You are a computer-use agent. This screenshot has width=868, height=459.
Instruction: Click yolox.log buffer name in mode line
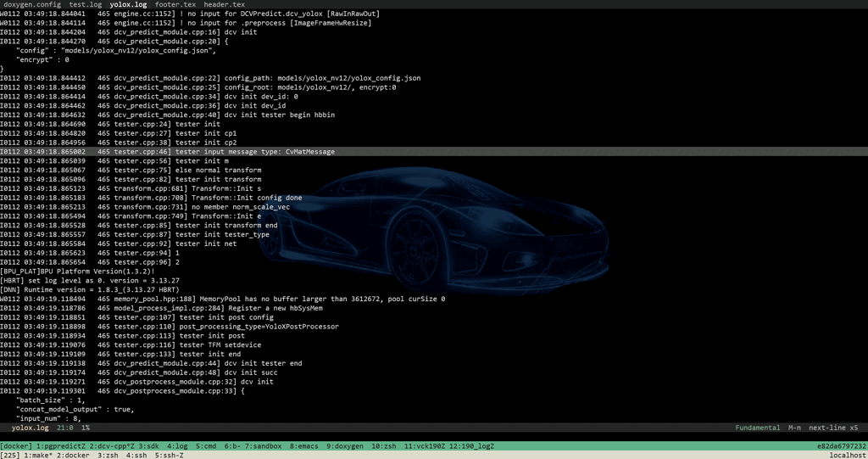[30, 428]
